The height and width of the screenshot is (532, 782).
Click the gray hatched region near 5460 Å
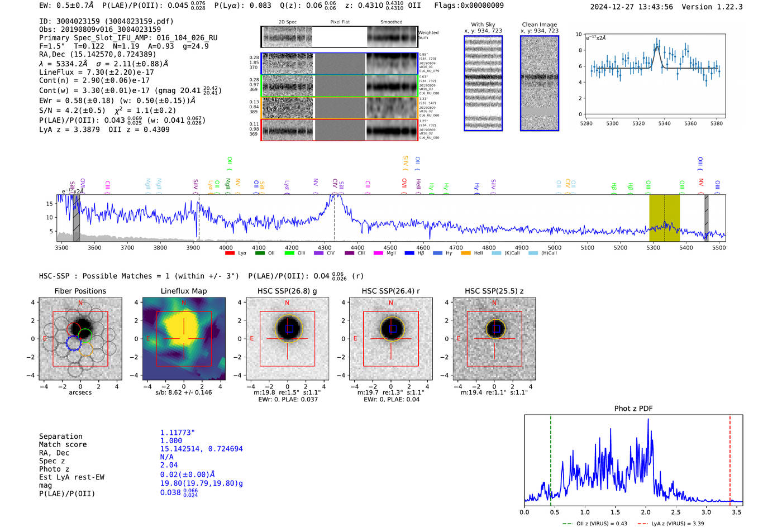707,218
